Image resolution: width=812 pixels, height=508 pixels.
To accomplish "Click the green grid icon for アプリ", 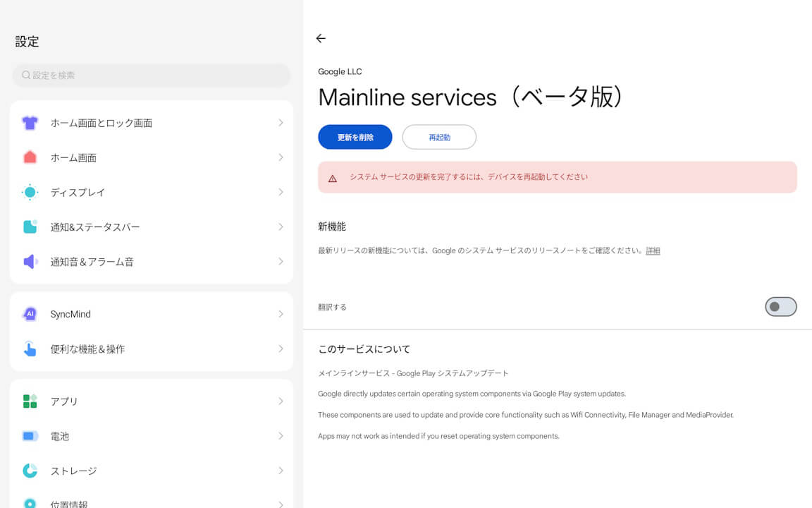I will pyautogui.click(x=30, y=401).
